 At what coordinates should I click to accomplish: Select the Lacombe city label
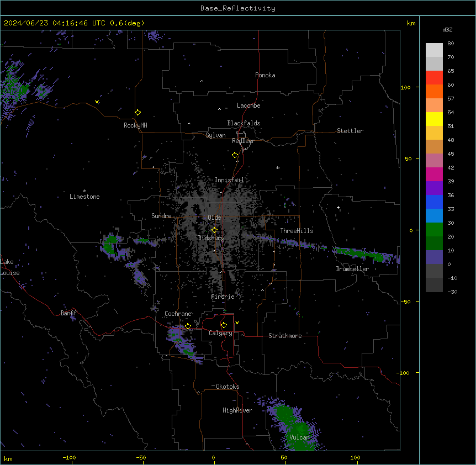248,105
